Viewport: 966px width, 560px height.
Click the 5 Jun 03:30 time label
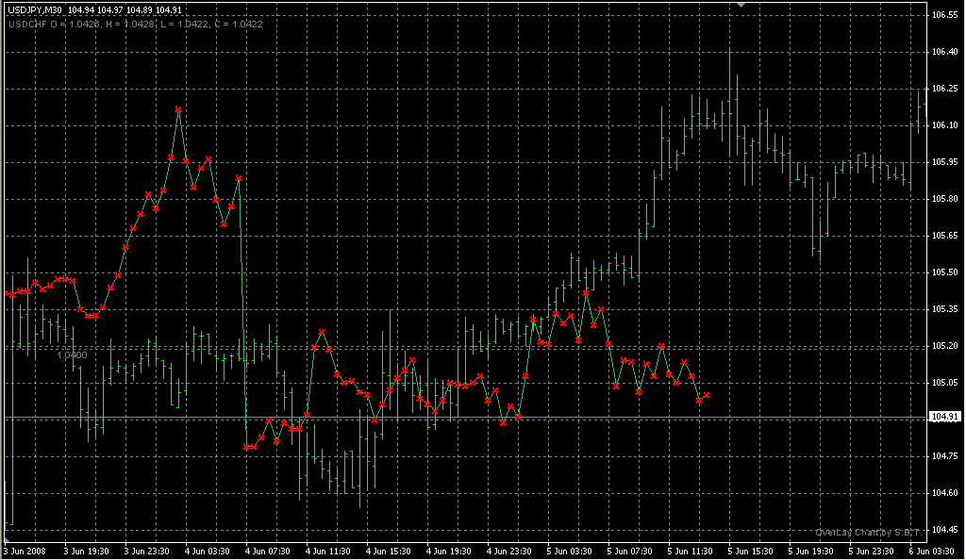[569, 551]
